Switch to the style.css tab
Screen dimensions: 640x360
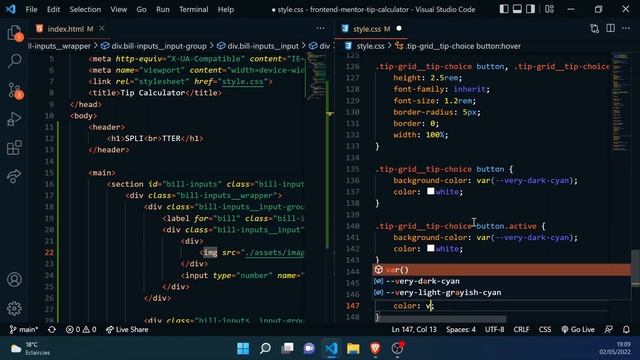(371, 29)
